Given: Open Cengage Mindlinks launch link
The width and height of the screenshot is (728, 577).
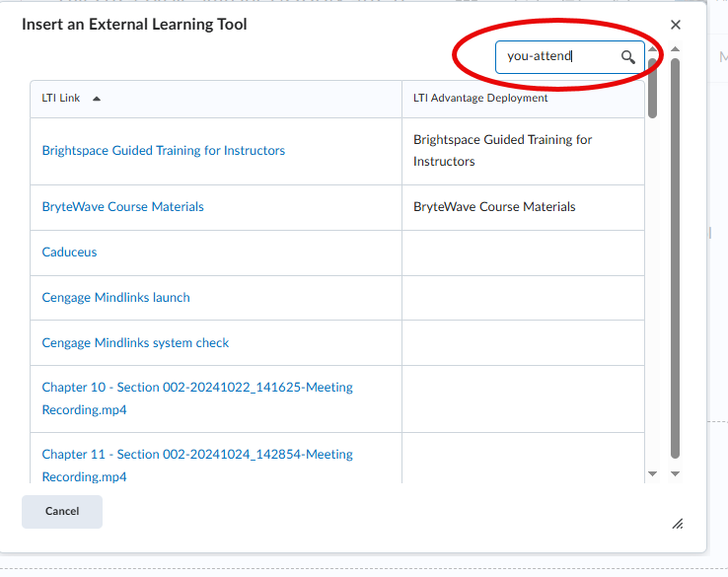Looking at the screenshot, I should pos(115,298).
